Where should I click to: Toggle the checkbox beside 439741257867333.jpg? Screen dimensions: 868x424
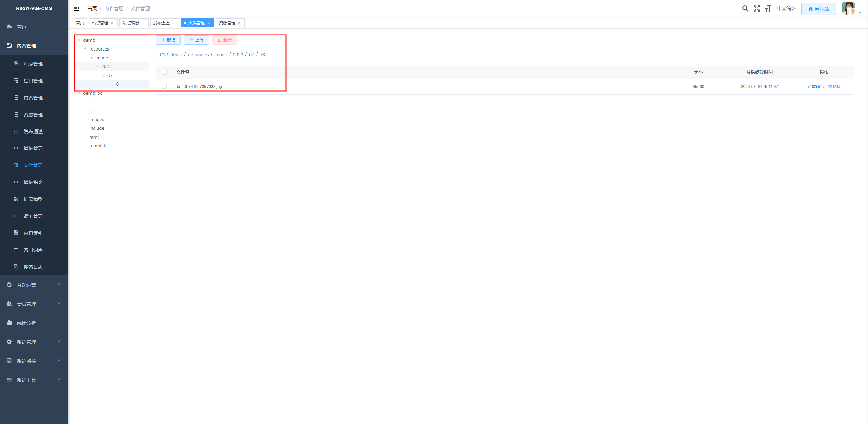pyautogui.click(x=164, y=86)
